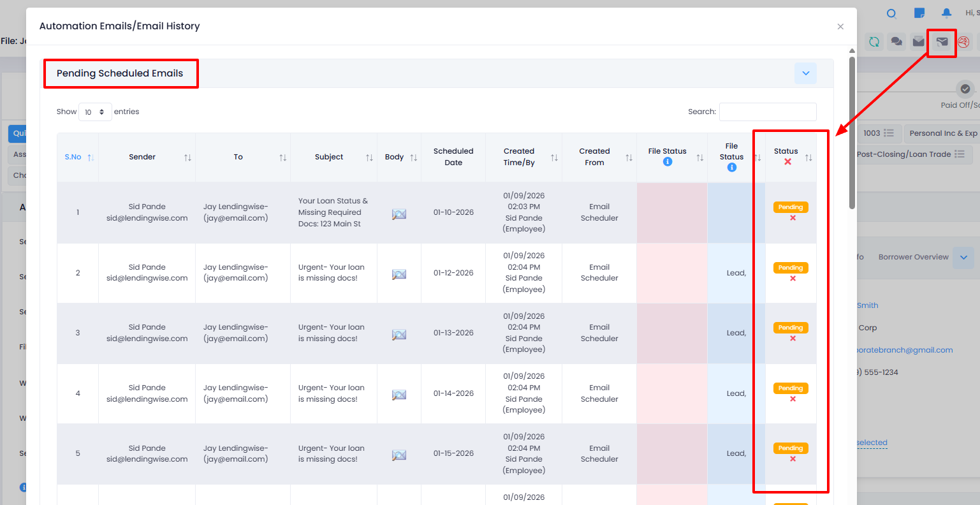Open the blue sticky note icon
980x505 pixels.
coord(919,13)
